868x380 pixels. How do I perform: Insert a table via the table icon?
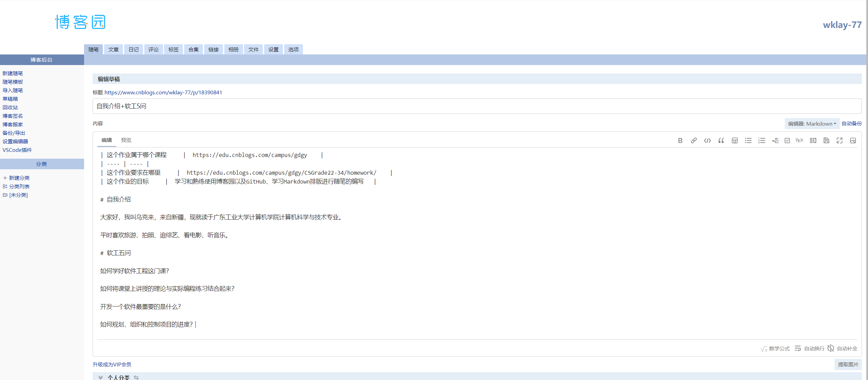[735, 141]
